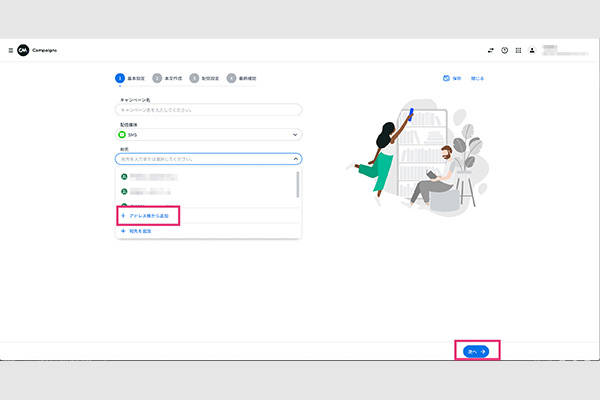Go to wizard step 3 配信設定
600x400 pixels.
pos(204,78)
